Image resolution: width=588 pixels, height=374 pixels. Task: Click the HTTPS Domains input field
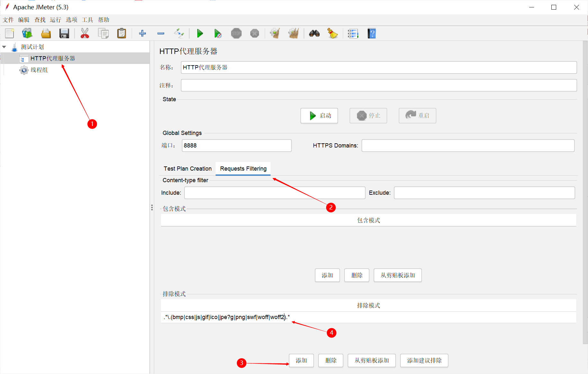(468, 146)
